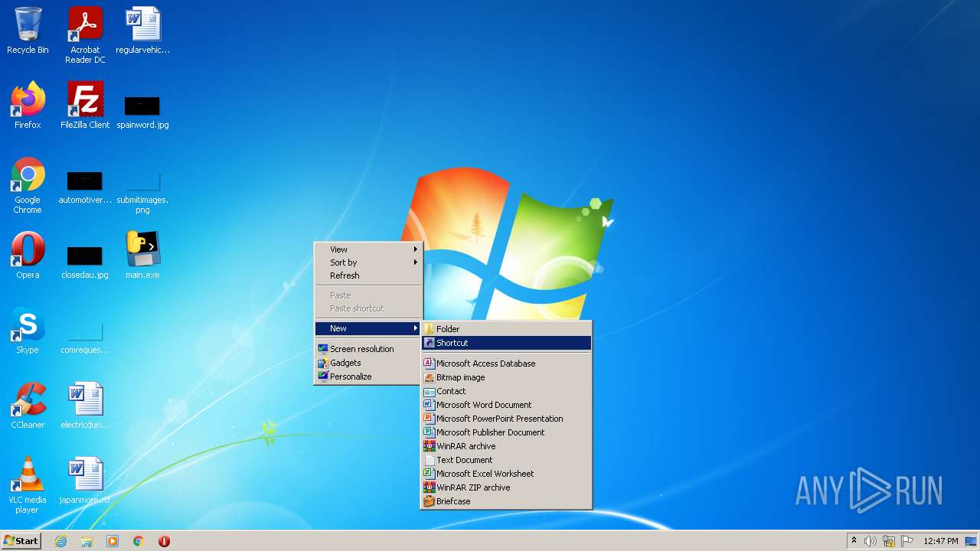Select the submitimages.png file icon
Viewport: 980px width, 551px height.
[x=142, y=193]
